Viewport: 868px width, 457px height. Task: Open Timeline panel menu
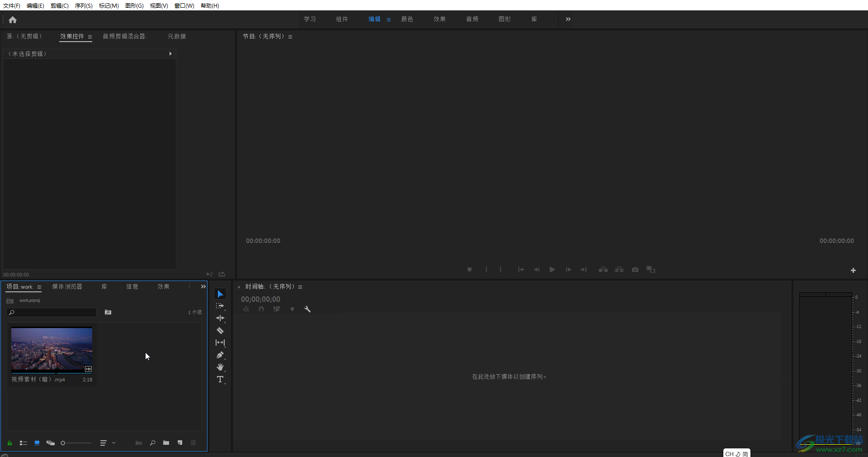[x=300, y=287]
